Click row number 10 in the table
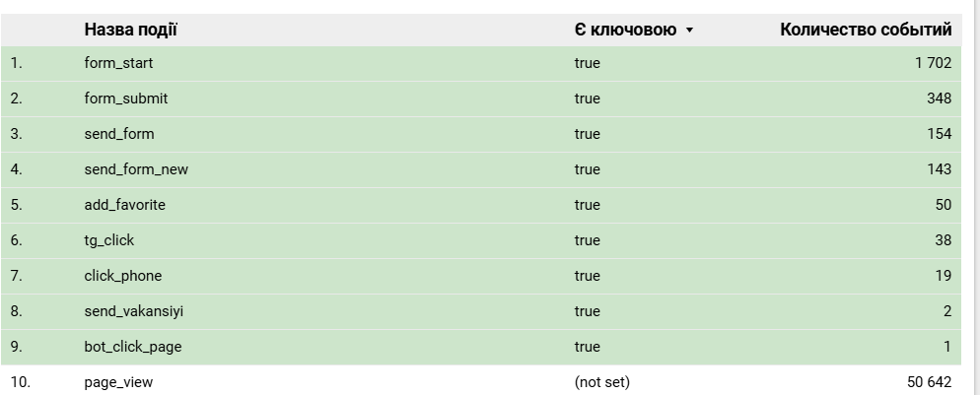The width and height of the screenshot is (980, 395). [x=21, y=382]
